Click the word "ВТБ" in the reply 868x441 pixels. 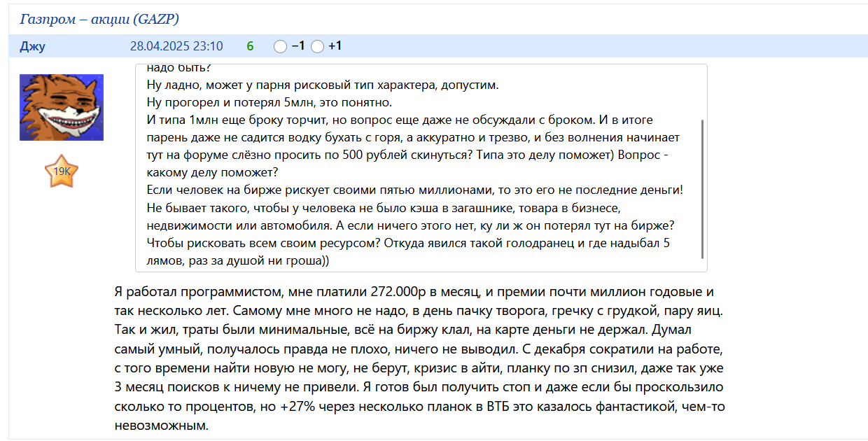[x=498, y=407]
